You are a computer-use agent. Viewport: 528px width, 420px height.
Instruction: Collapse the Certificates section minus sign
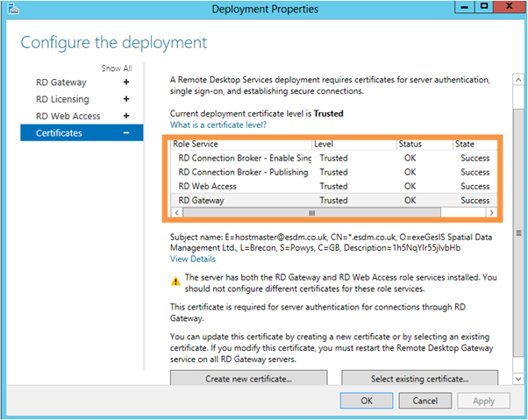click(126, 133)
